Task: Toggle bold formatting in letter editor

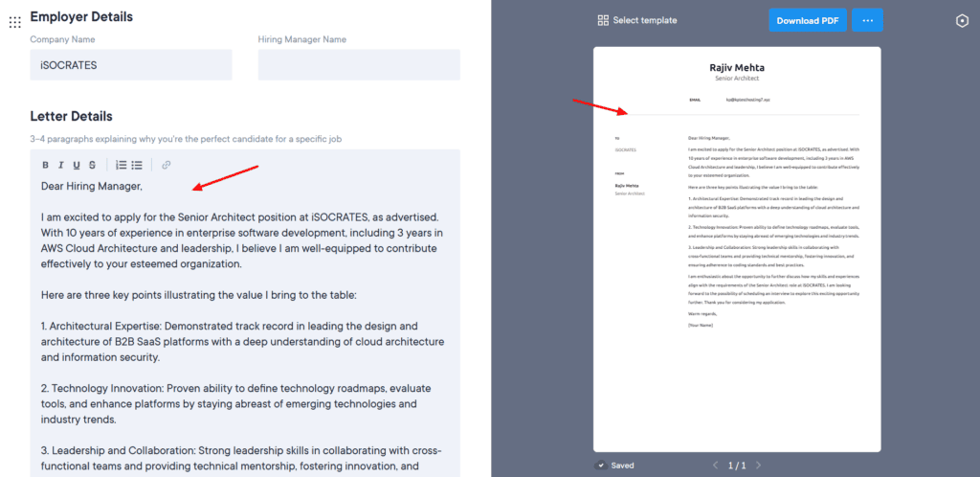Action: pyautogui.click(x=46, y=165)
